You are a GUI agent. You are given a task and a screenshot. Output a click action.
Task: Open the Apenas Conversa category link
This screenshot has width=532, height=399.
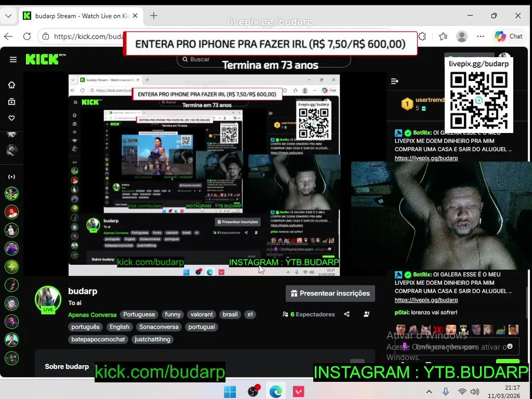coord(93,315)
